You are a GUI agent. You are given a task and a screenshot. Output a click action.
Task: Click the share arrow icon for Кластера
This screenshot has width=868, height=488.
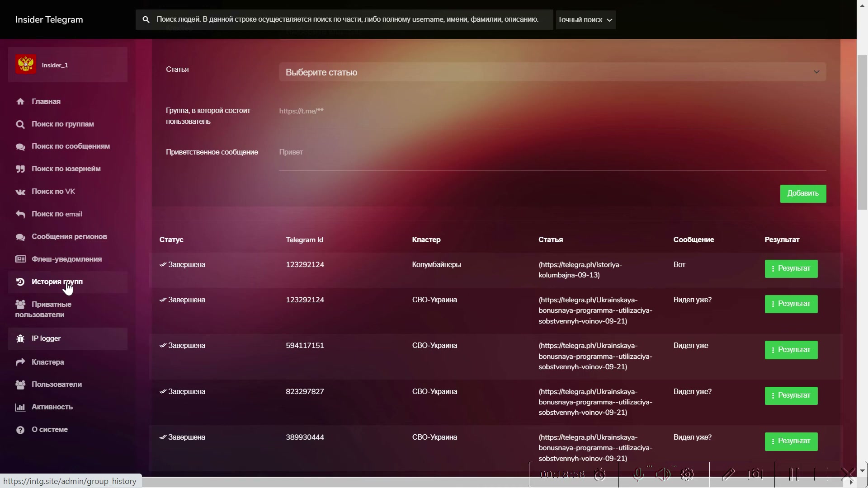click(20, 362)
